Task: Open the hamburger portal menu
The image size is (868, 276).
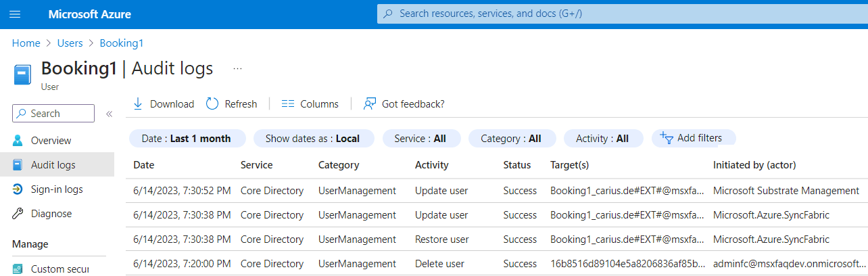Action: tap(15, 14)
